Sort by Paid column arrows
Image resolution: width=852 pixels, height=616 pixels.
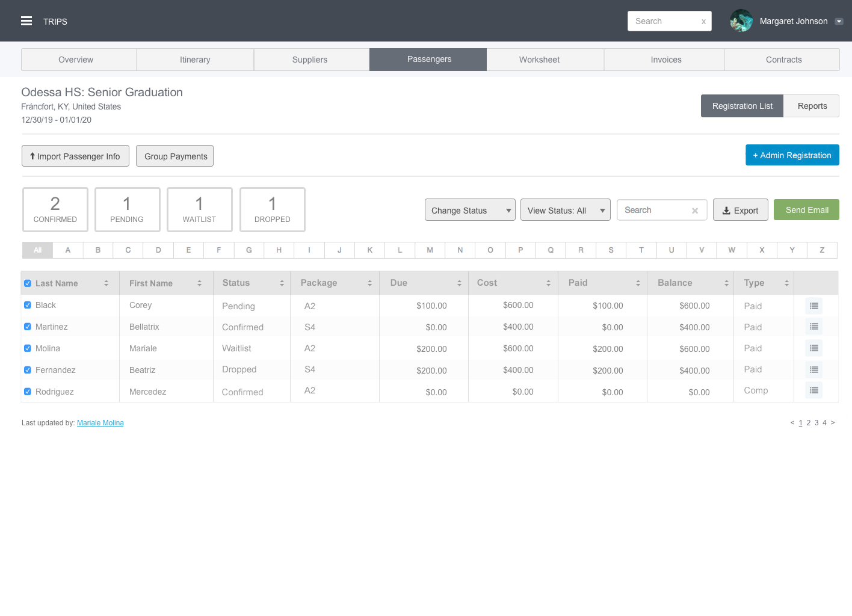(x=638, y=283)
